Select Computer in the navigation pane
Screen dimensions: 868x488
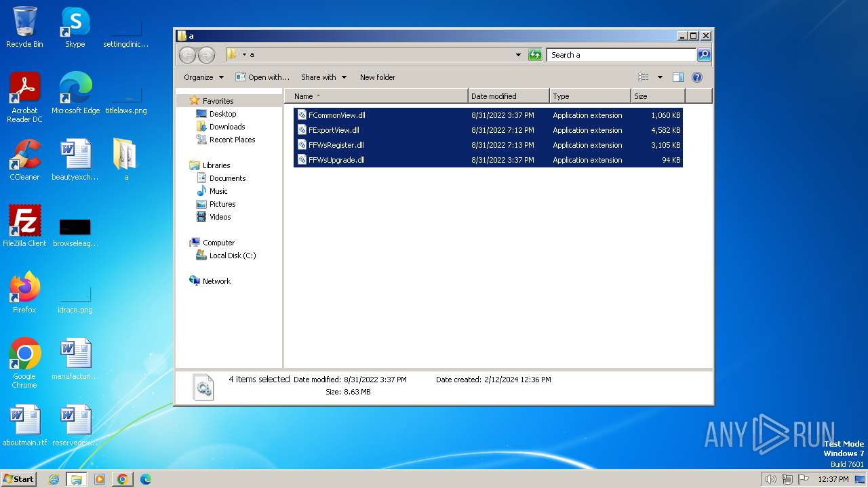(x=218, y=243)
